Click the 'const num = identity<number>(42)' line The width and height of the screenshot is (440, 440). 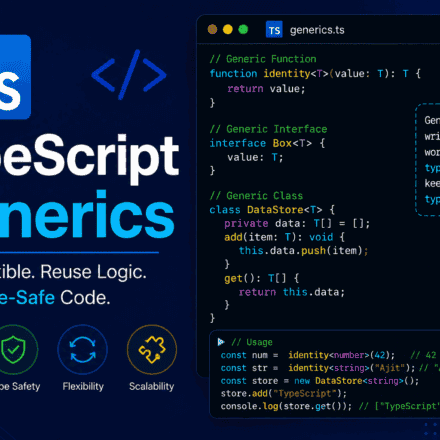tap(307, 355)
